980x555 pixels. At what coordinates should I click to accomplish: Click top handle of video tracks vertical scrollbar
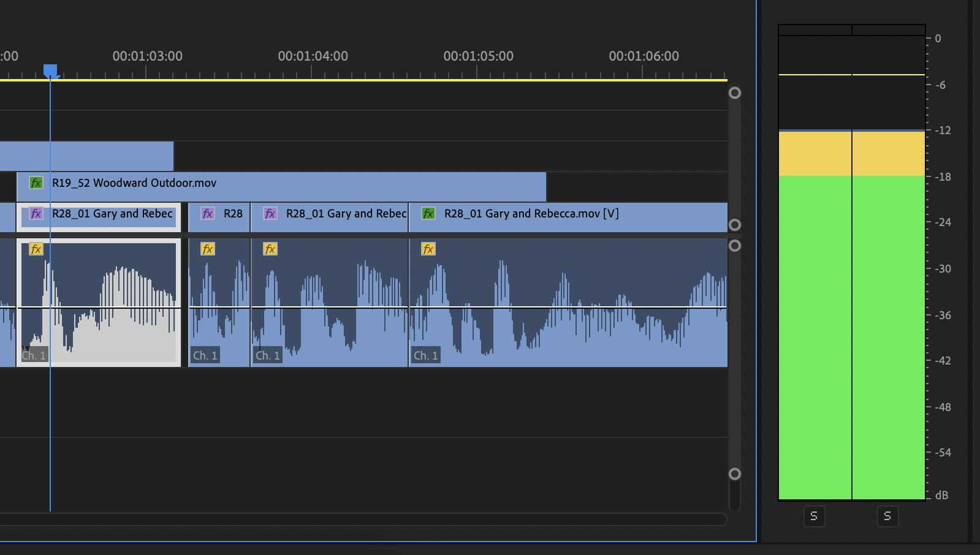[734, 93]
